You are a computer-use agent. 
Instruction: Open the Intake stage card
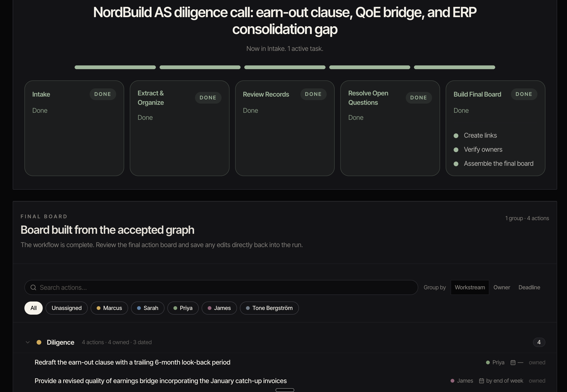point(74,128)
